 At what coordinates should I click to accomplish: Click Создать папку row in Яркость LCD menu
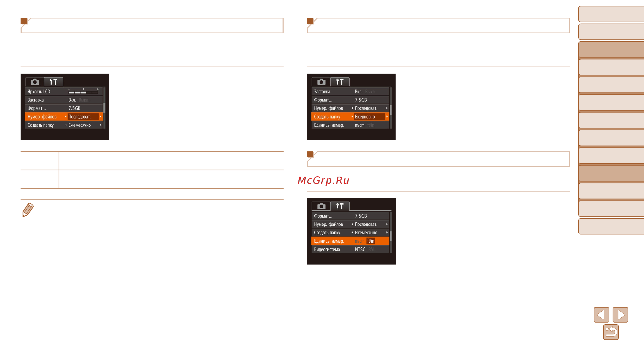pos(64,125)
